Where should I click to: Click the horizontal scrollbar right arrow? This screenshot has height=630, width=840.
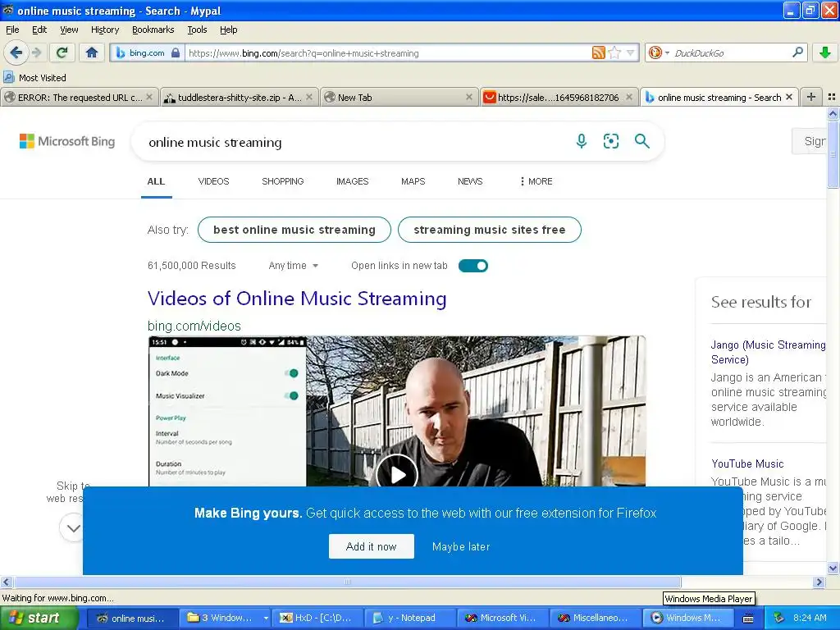click(x=819, y=582)
